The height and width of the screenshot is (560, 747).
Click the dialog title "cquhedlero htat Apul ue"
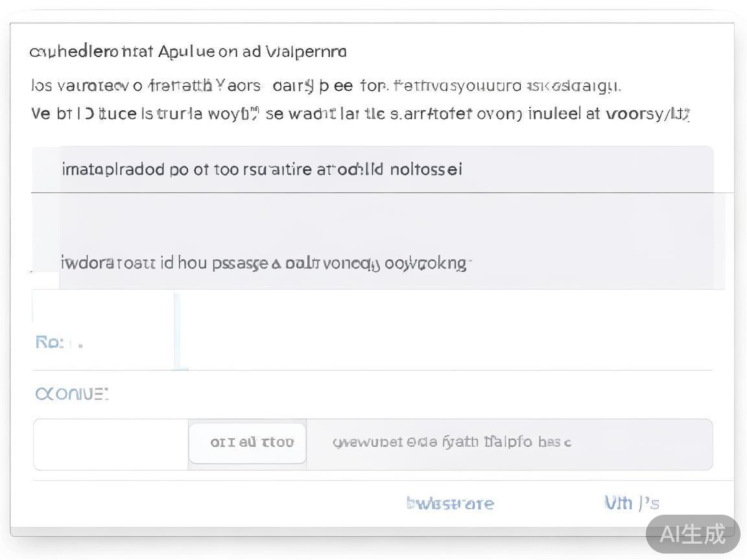187,52
